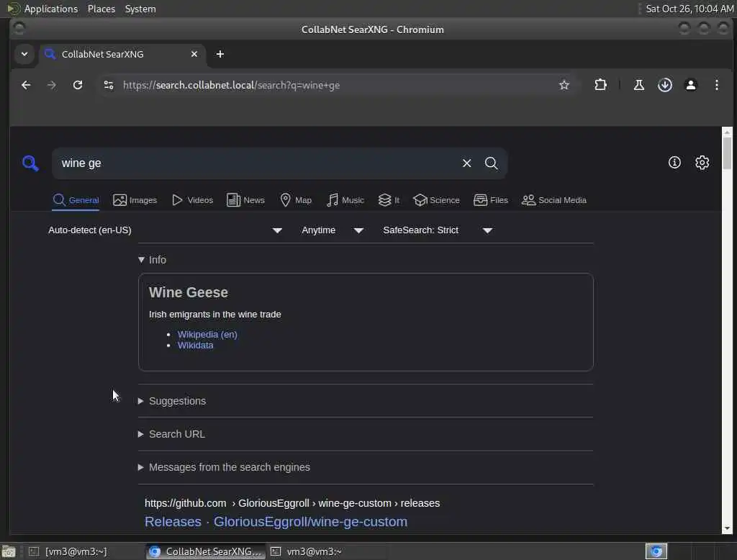Image resolution: width=737 pixels, height=560 pixels.
Task: Click the SearXNG magnifier logo
Action: [x=30, y=163]
